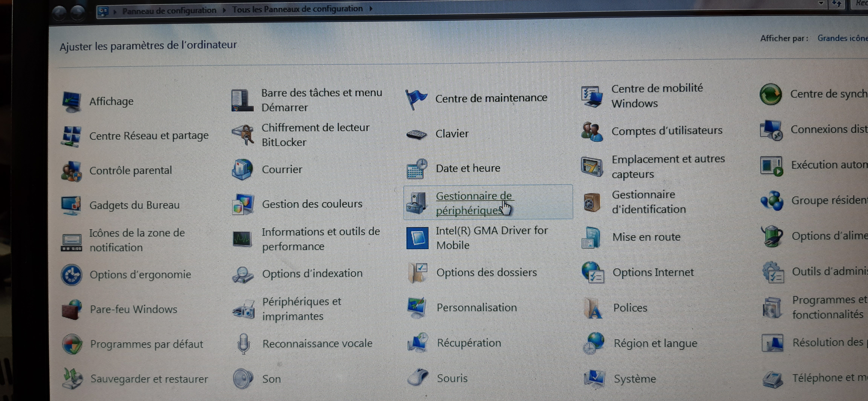Open the Souris mouse icon
The width and height of the screenshot is (868, 401).
click(x=418, y=377)
